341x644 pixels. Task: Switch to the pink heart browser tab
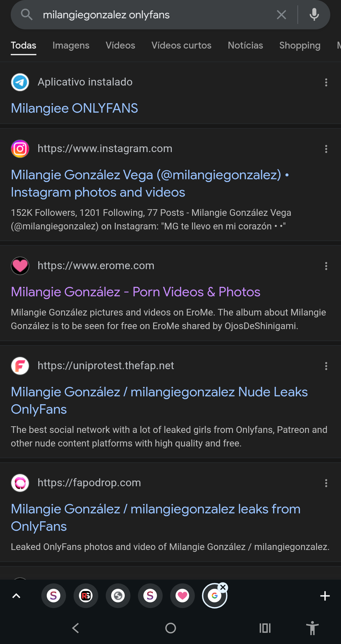point(182,596)
